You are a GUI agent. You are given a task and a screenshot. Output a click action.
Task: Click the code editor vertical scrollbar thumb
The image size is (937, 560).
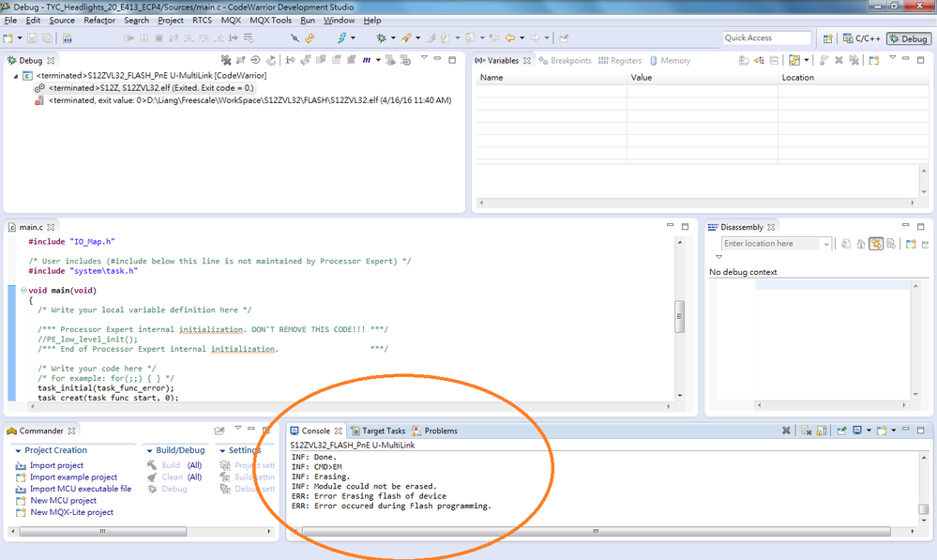[x=679, y=316]
